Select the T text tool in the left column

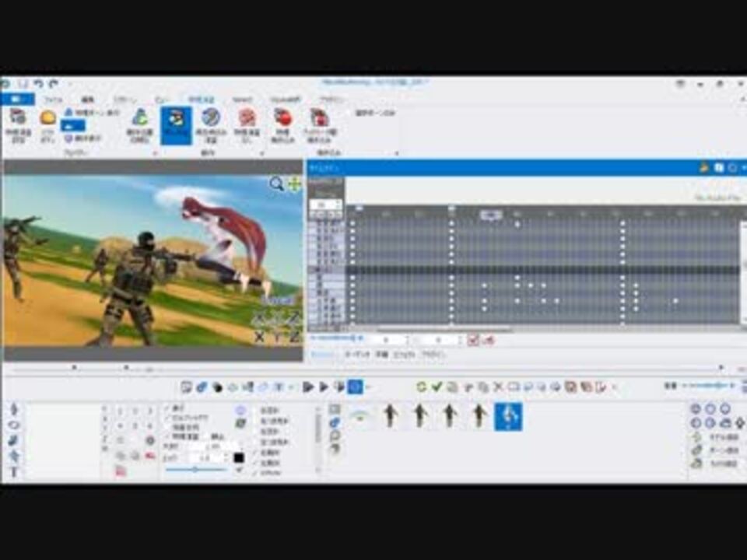[14, 472]
